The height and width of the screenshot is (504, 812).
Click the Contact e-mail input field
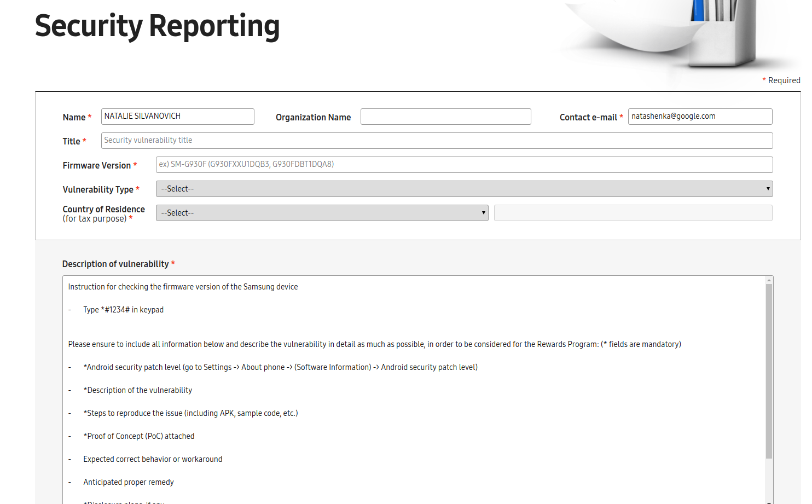pyautogui.click(x=700, y=117)
